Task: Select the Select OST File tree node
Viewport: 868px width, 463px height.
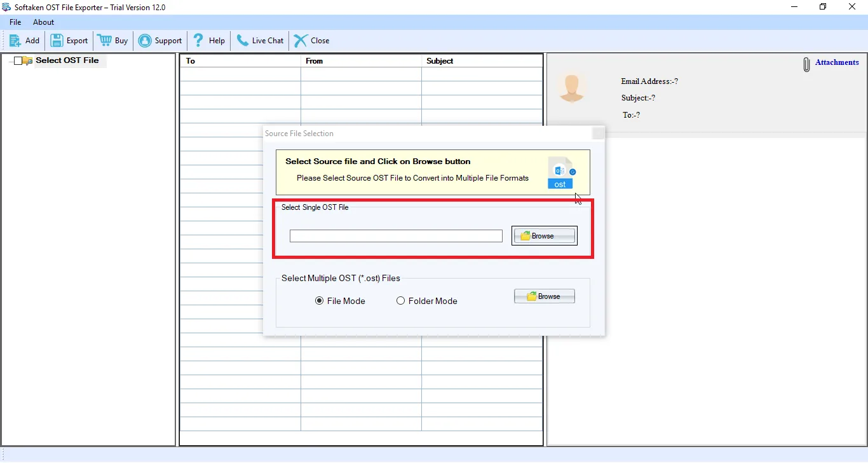Action: pos(67,60)
